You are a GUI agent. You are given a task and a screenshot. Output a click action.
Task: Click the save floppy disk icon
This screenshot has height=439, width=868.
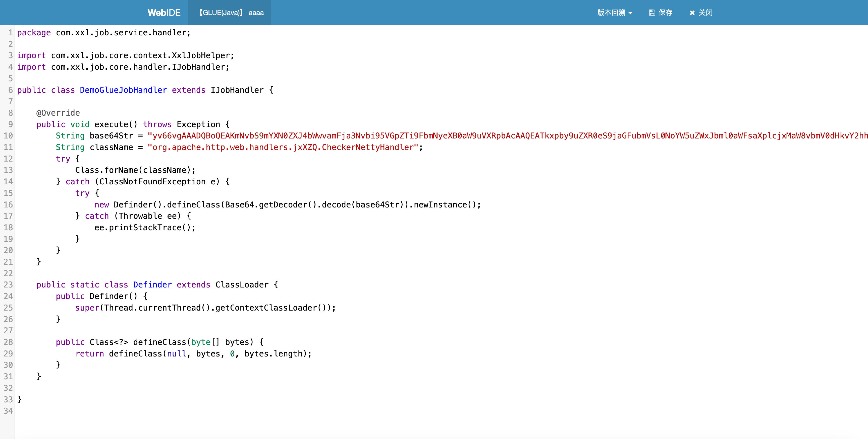652,13
